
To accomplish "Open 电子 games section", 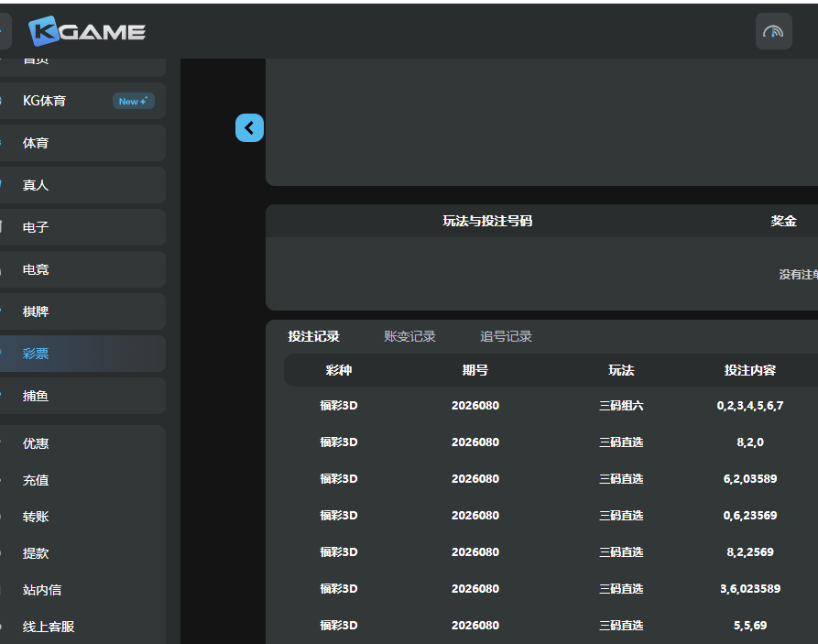I will pyautogui.click(x=36, y=227).
